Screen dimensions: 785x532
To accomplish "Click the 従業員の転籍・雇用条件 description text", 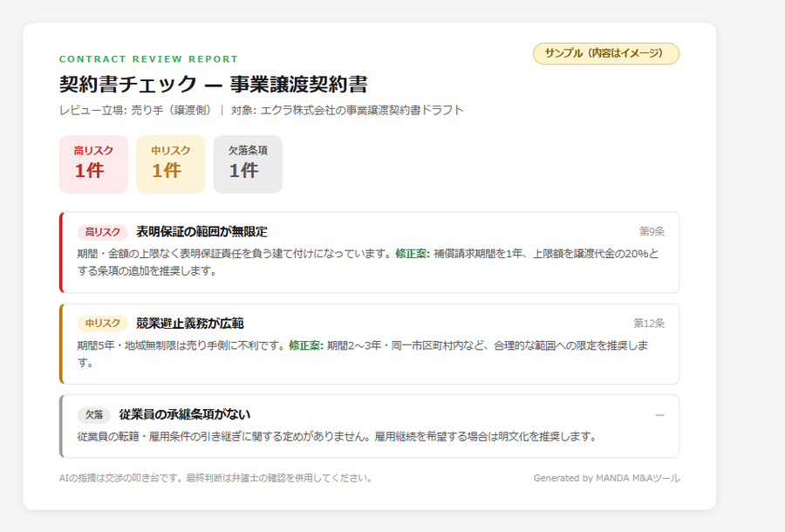I will [x=338, y=436].
